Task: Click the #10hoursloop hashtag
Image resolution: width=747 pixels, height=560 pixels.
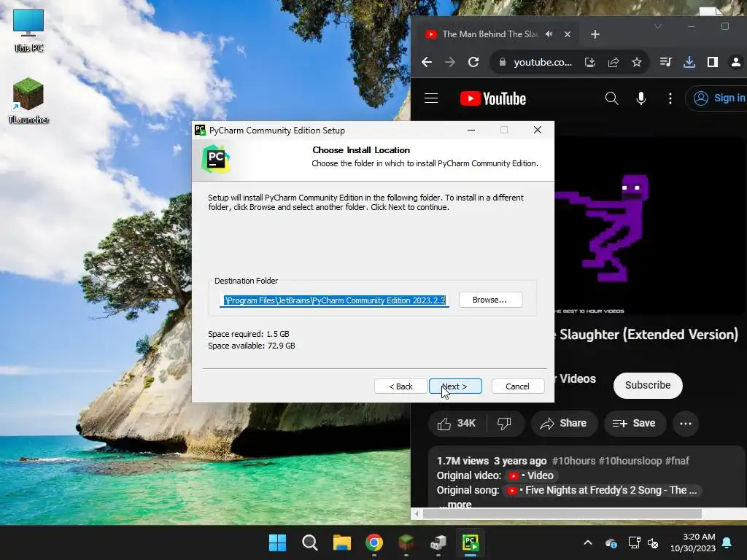Action: coord(630,461)
